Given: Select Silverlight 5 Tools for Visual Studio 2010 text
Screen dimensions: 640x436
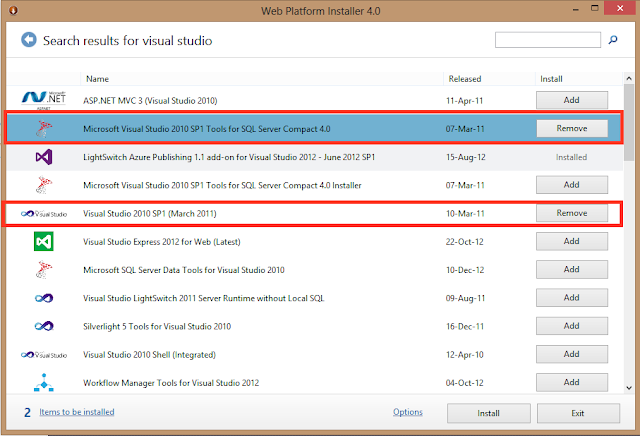Looking at the screenshot, I should (x=157, y=327).
